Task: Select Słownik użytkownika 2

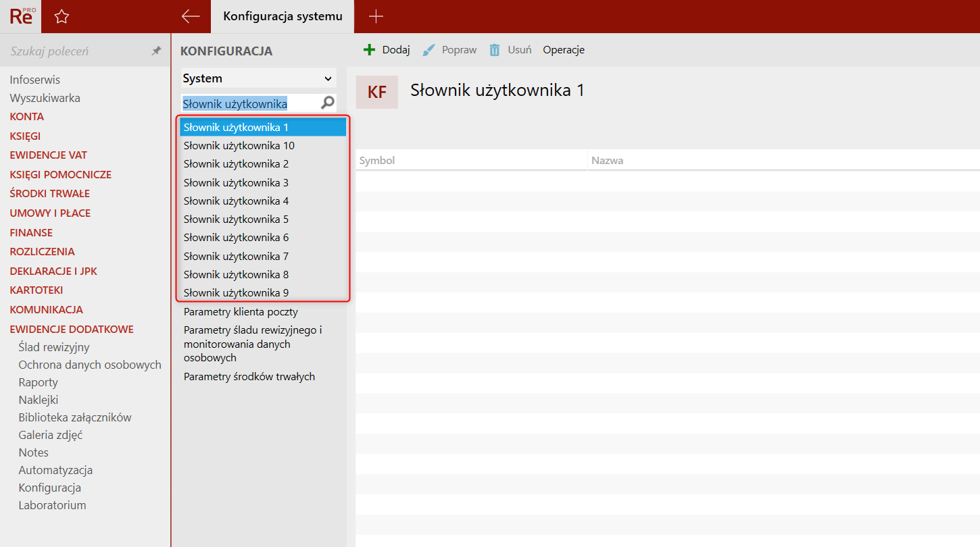Action: (263, 164)
